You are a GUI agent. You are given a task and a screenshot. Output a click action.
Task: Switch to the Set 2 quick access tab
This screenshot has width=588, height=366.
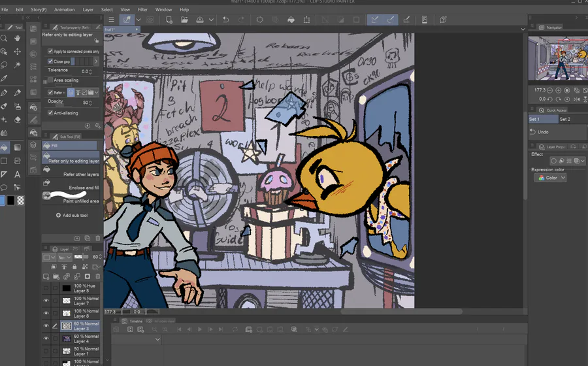(x=564, y=119)
